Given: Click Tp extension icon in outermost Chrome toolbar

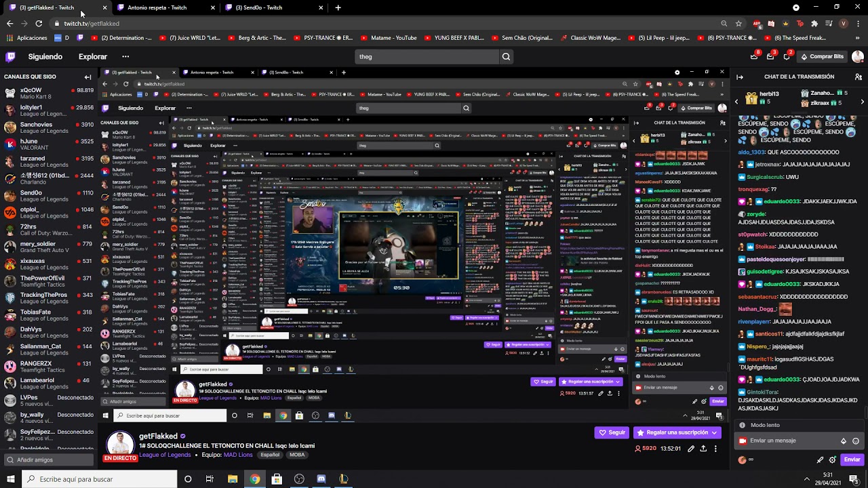Looking at the screenshot, I should pos(800,23).
